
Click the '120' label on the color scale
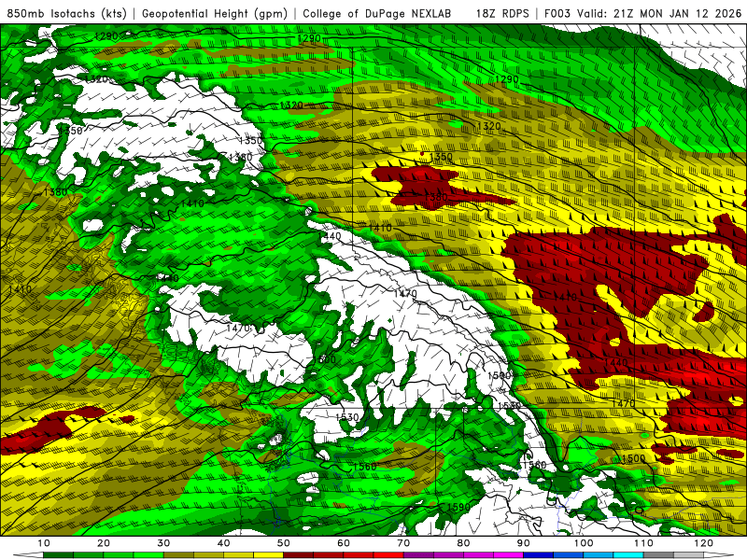point(704,543)
